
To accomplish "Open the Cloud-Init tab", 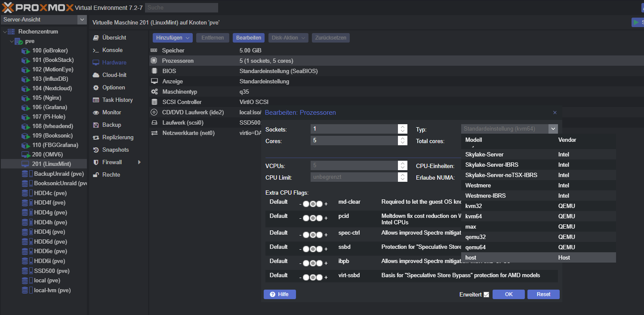I will tap(114, 75).
